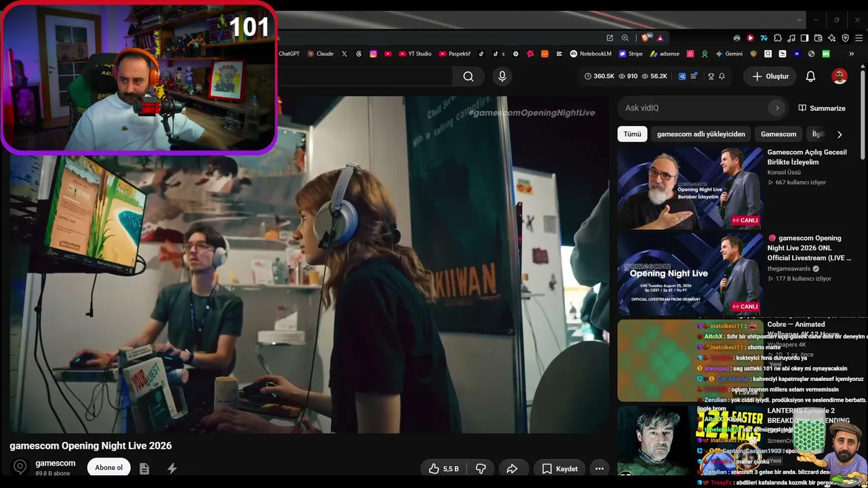Viewport: 868px width, 488px height.
Task: Open the YT Studio bookmark
Action: click(414, 54)
